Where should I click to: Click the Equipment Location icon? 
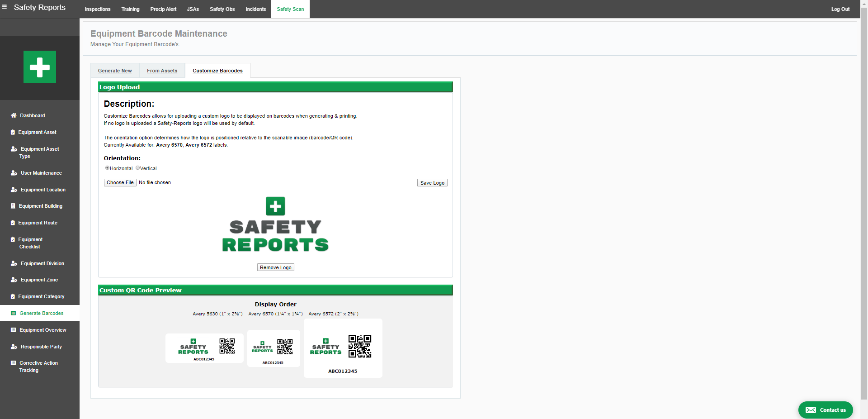coord(14,190)
